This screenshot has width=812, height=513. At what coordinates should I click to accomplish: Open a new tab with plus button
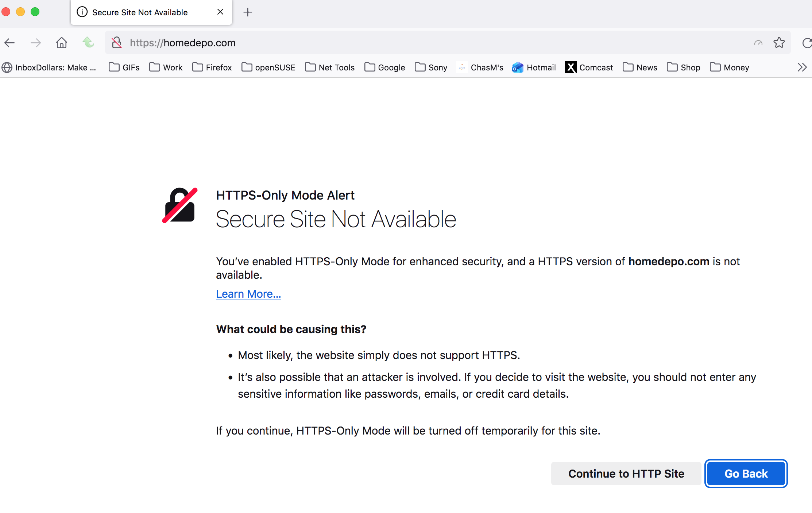point(248,12)
